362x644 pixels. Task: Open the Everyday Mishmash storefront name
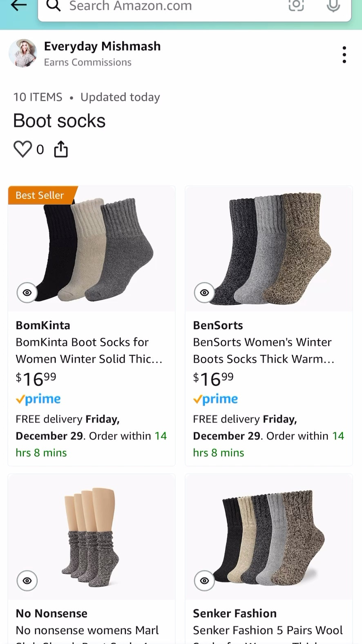[x=102, y=46]
